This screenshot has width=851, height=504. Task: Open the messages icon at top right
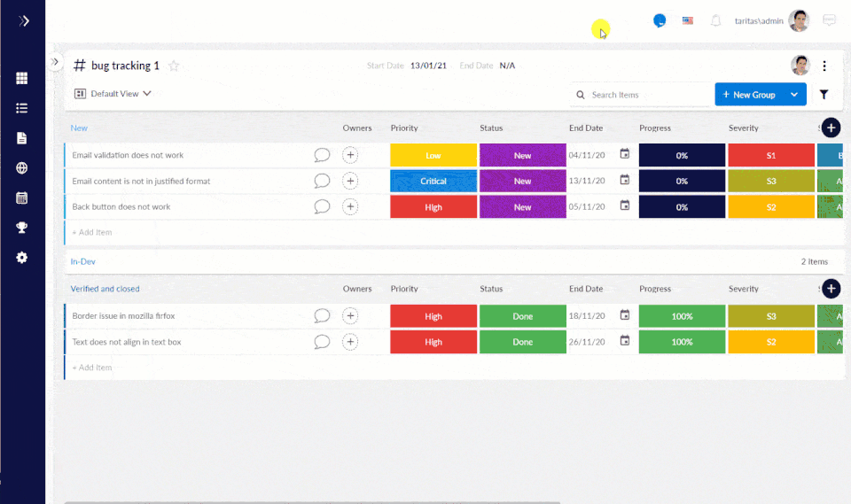(830, 20)
